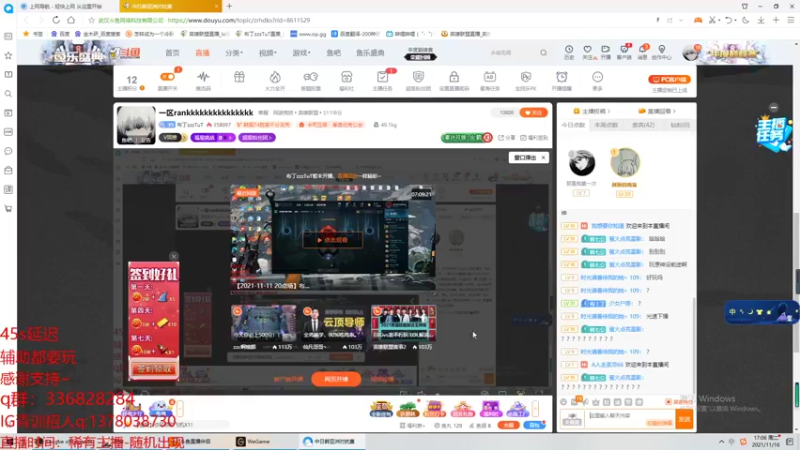The width and height of the screenshot is (800, 450).
Task: Click the 分享 share link
Action: 507,138
